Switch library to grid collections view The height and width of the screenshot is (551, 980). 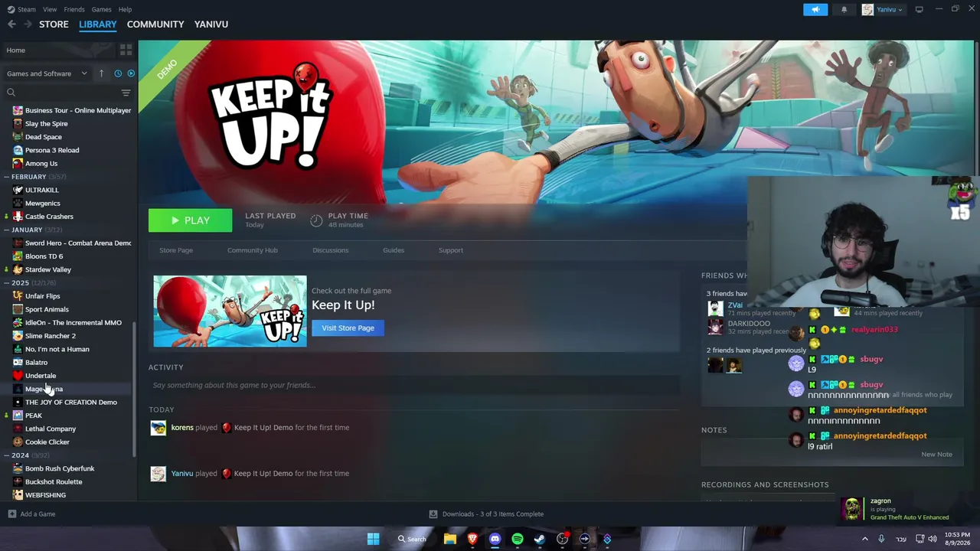[126, 50]
